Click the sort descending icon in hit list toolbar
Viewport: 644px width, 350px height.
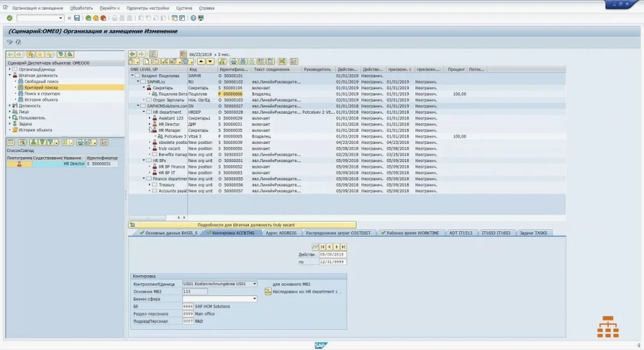42,143
